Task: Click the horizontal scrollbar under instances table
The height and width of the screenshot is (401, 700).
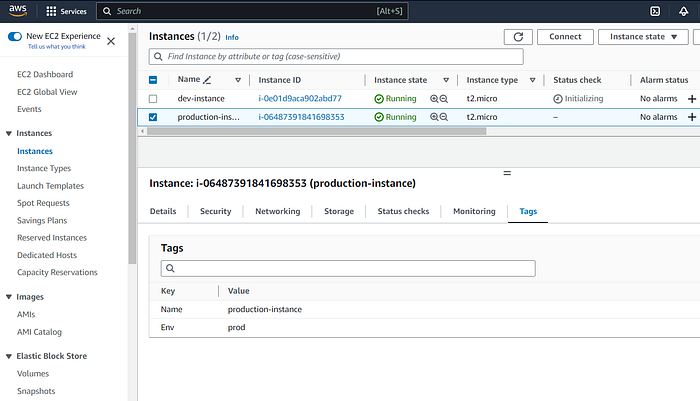Action: [317, 131]
